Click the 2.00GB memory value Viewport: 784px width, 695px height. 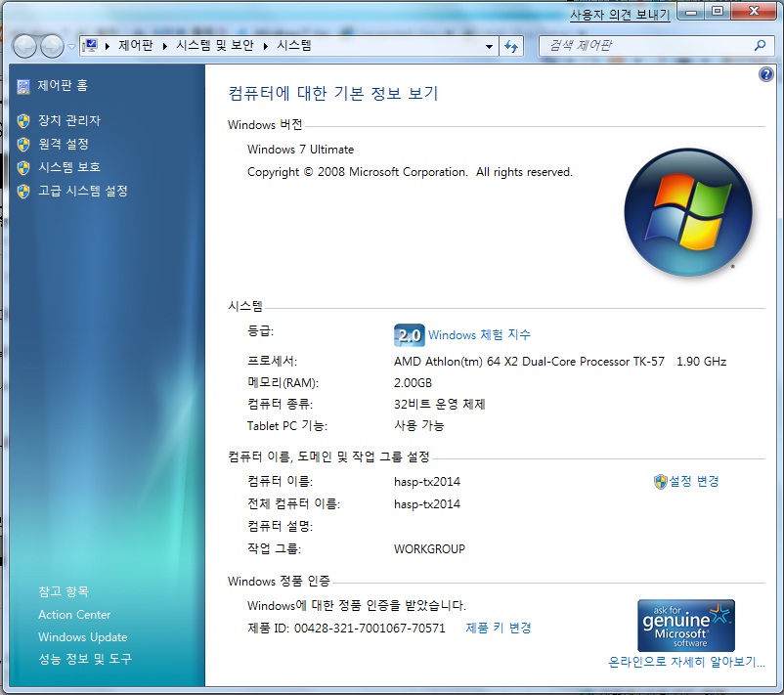[413, 383]
